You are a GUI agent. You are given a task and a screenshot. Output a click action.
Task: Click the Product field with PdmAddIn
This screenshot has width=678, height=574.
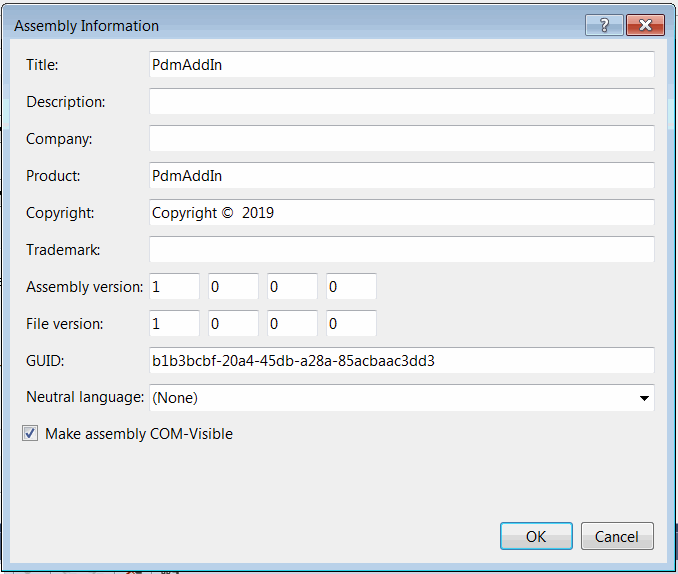[x=402, y=176]
